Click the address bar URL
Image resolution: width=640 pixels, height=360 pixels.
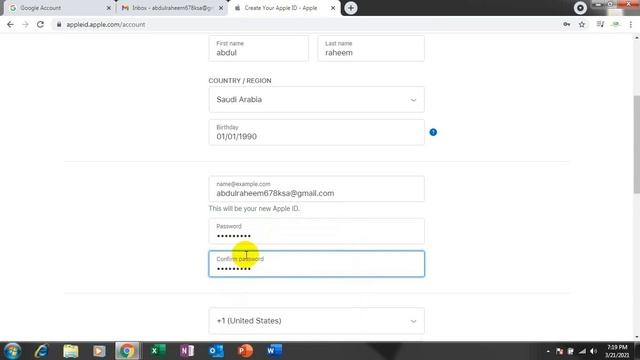[x=106, y=24]
